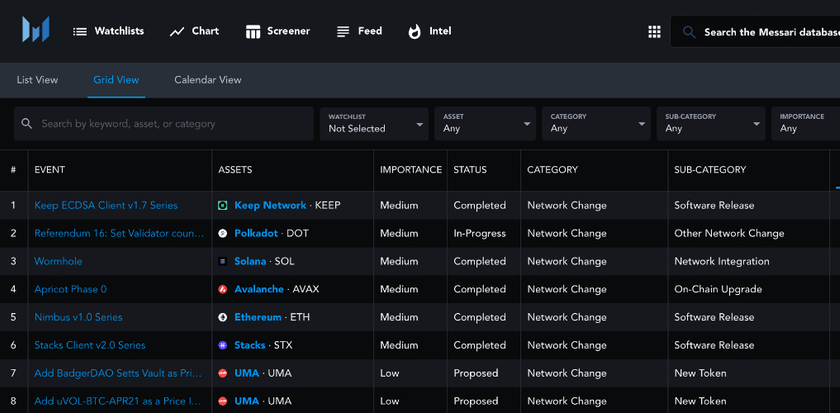Click the Ethereum asset icon
840x413 pixels.
223,317
